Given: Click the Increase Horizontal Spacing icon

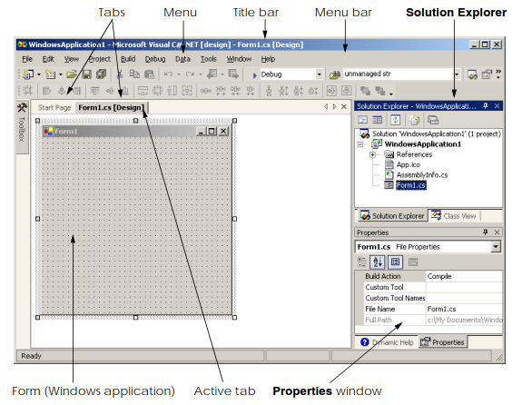Looking at the screenshot, I should [221, 91].
